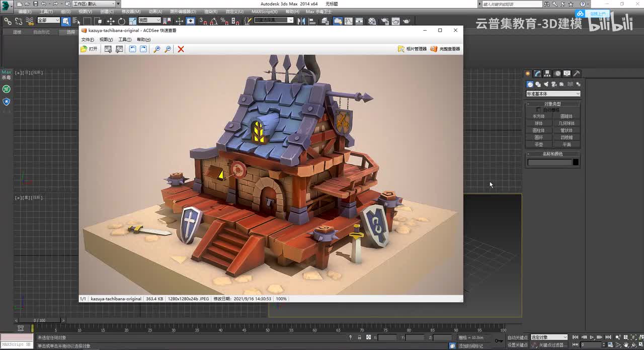Screen dimensions: 644x350
Task: Open the Modify panel tab icon
Action: [537, 73]
